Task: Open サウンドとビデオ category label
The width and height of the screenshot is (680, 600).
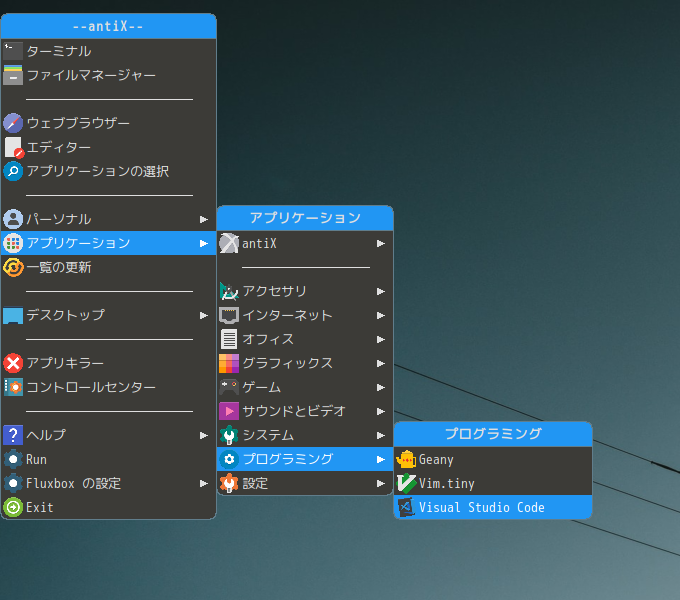Action: click(294, 411)
